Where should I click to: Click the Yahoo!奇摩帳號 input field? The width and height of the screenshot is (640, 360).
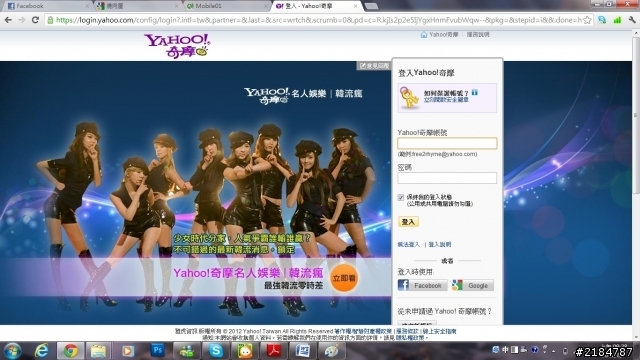coord(447,143)
